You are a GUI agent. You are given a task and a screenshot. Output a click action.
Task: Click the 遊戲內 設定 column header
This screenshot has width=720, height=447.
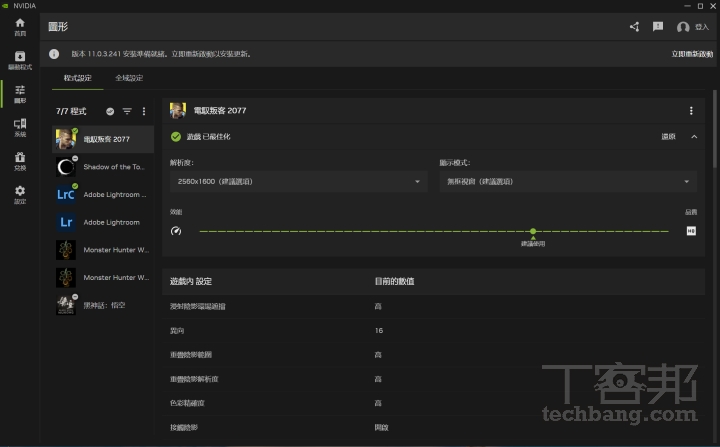click(191, 282)
